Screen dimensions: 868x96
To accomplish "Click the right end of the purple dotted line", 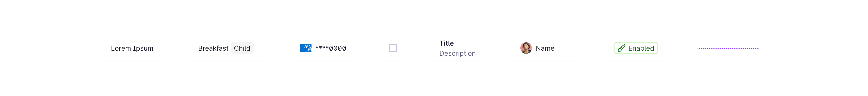I will 759,48.
